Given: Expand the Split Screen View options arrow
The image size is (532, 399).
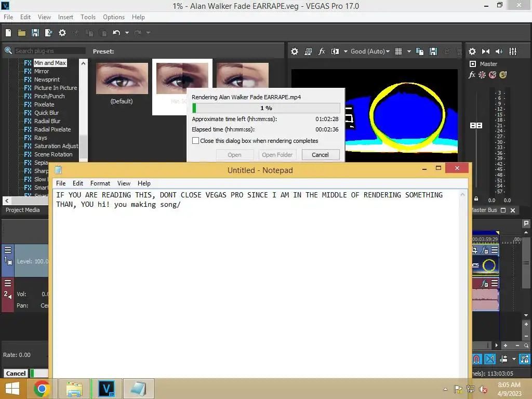Looking at the screenshot, I should [x=345, y=51].
